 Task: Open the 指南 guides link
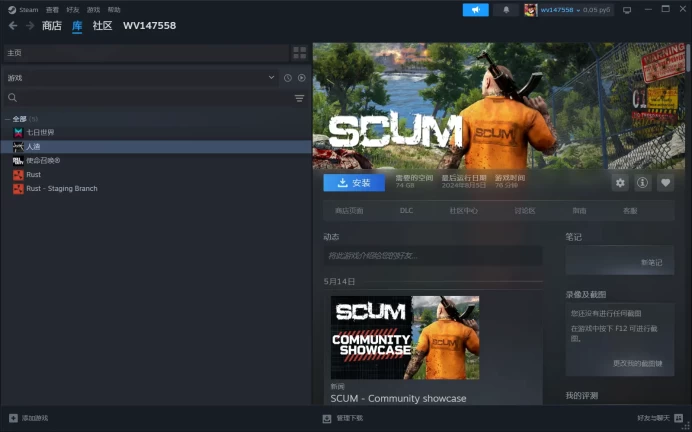coord(579,211)
